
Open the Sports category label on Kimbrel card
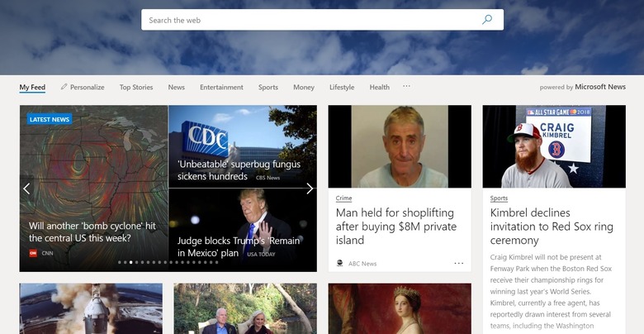pyautogui.click(x=499, y=198)
